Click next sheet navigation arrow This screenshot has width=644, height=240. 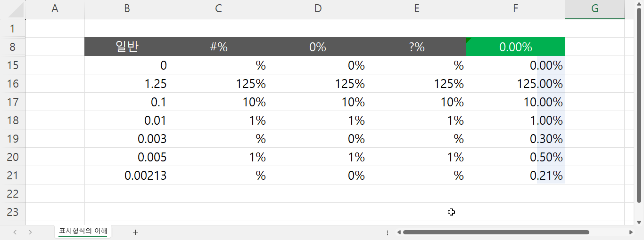(30, 232)
